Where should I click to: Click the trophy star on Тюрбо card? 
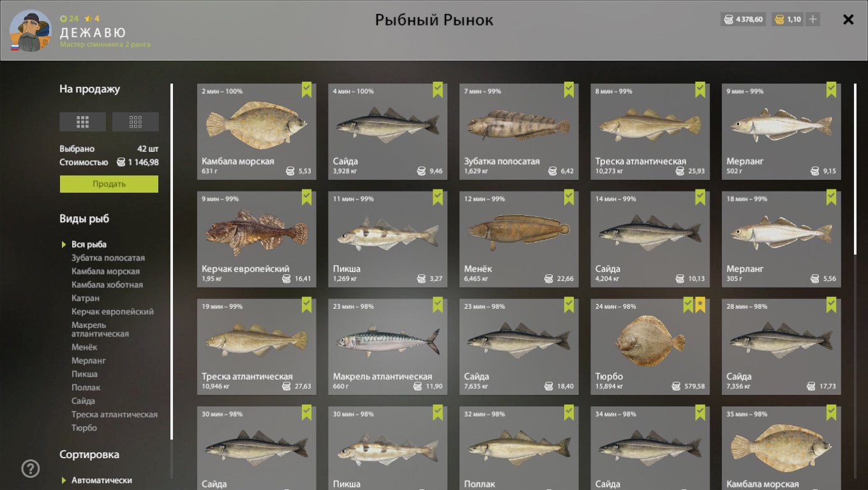point(700,304)
